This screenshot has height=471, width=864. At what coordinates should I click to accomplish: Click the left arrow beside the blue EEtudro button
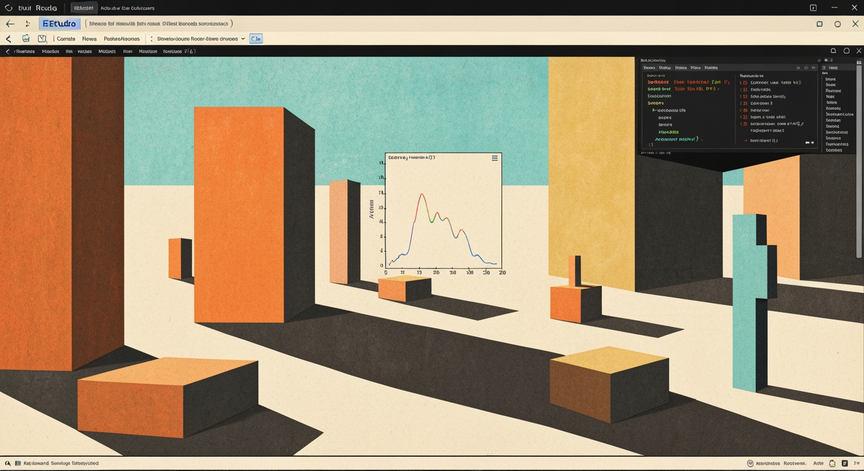tap(10, 24)
